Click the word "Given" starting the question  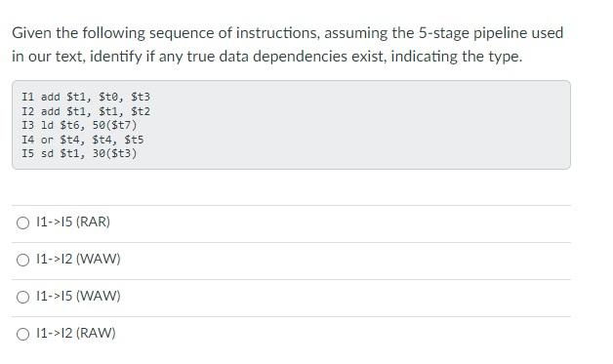(31, 33)
